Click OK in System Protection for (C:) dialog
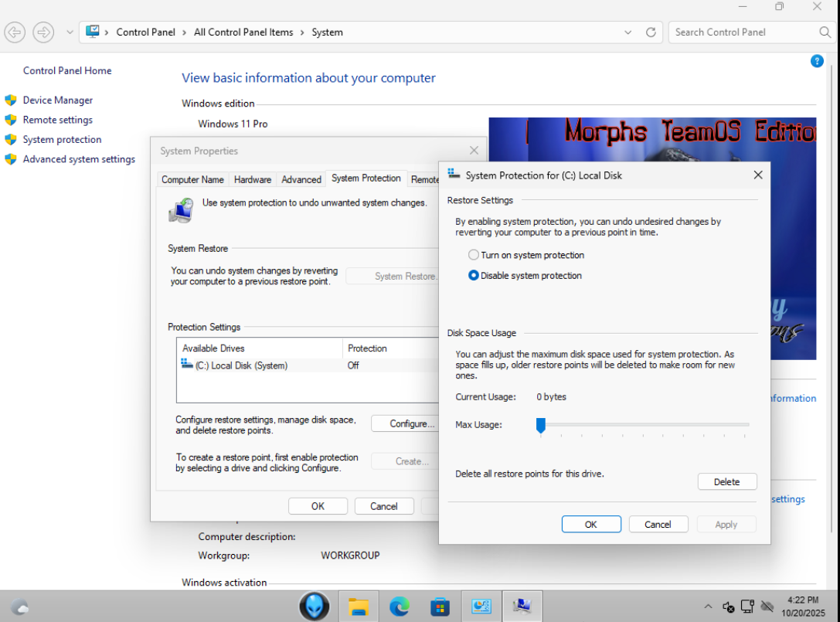The height and width of the screenshot is (622, 840). (x=591, y=525)
